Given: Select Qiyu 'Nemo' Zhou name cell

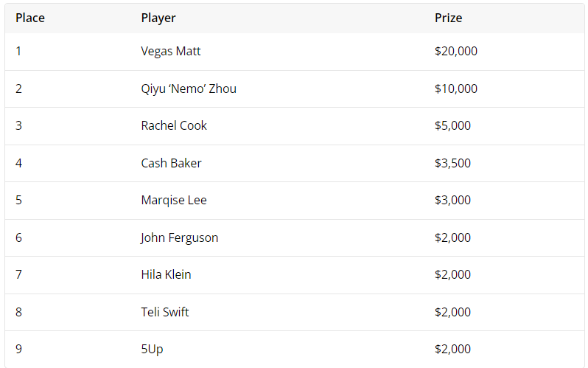Looking at the screenshot, I should click(189, 88).
